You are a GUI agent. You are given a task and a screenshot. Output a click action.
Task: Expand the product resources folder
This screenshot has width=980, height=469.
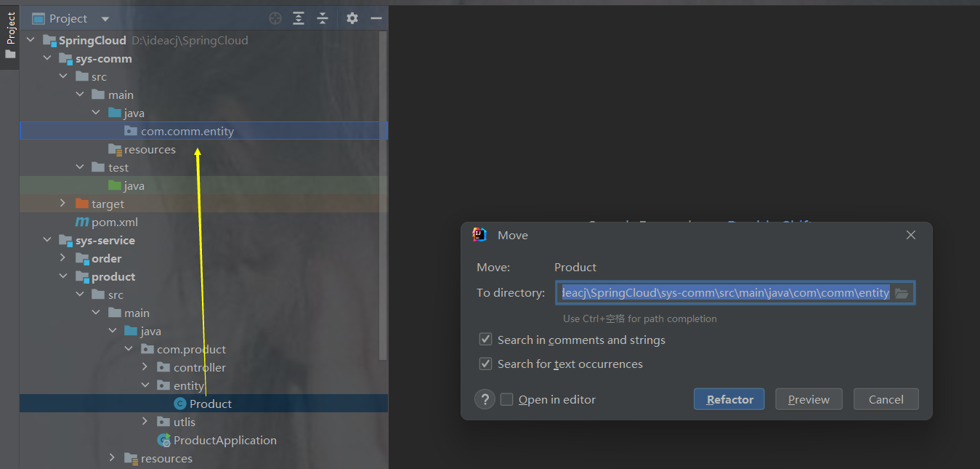pos(113,459)
